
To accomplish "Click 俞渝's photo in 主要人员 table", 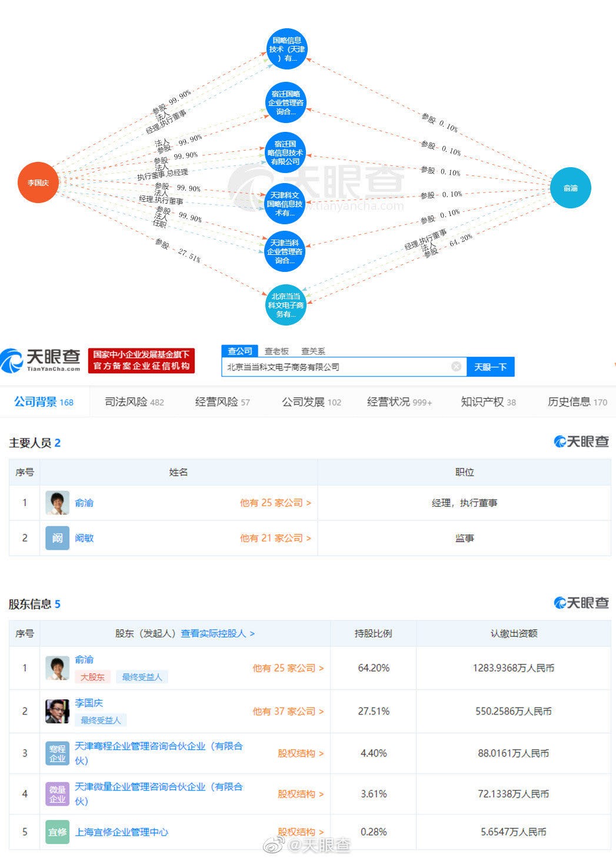I will [x=57, y=503].
